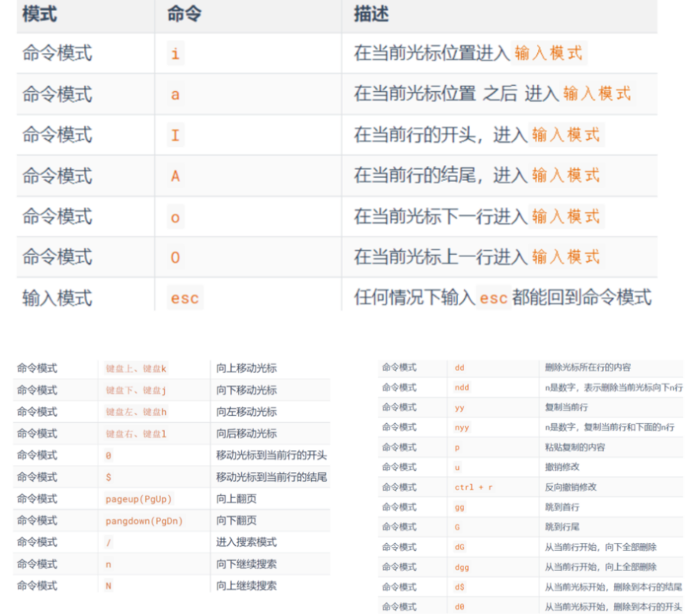Click the '输入模式' cell in the mode column
This screenshot has width=699, height=616.
(x=57, y=298)
